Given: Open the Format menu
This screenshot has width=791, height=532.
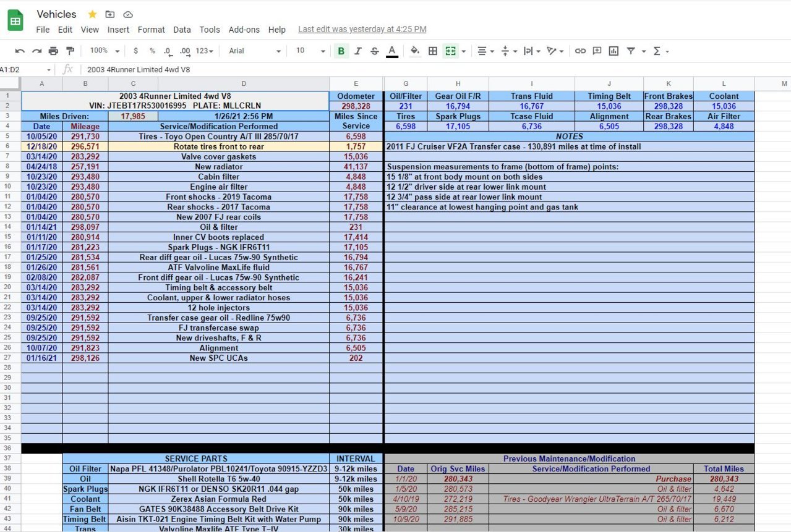Looking at the screenshot, I should [152, 30].
